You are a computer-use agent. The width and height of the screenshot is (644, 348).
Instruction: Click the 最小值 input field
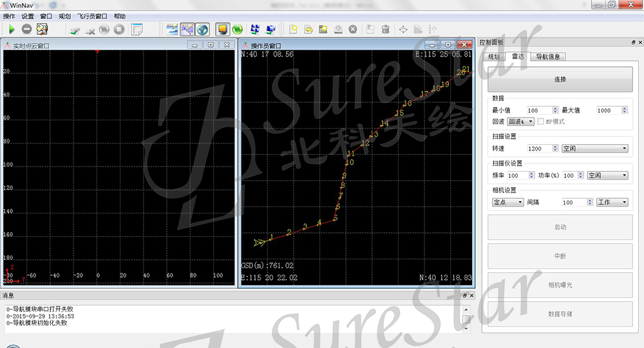[539, 111]
